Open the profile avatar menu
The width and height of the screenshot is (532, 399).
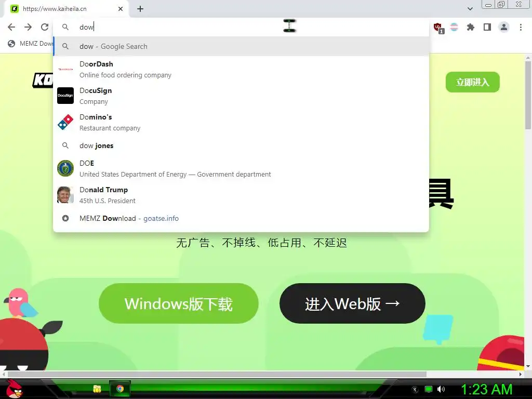click(x=504, y=27)
